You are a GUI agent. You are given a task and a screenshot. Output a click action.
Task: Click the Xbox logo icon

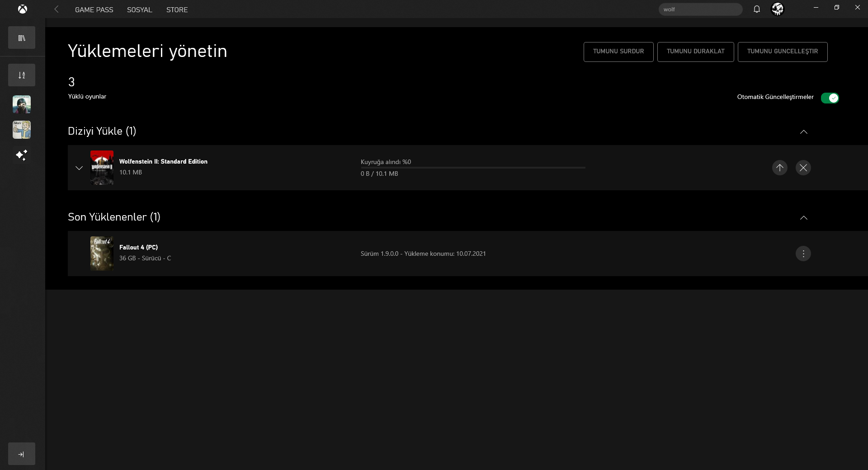click(x=22, y=9)
